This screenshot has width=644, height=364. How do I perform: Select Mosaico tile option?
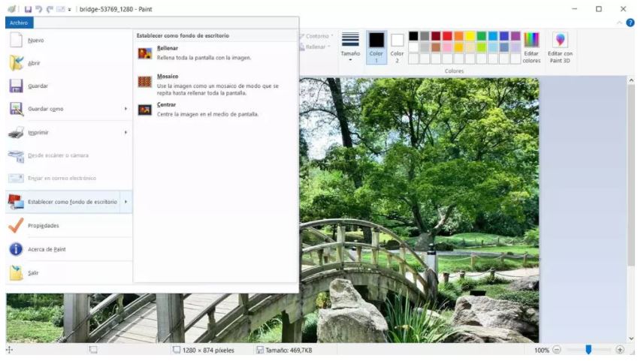215,85
